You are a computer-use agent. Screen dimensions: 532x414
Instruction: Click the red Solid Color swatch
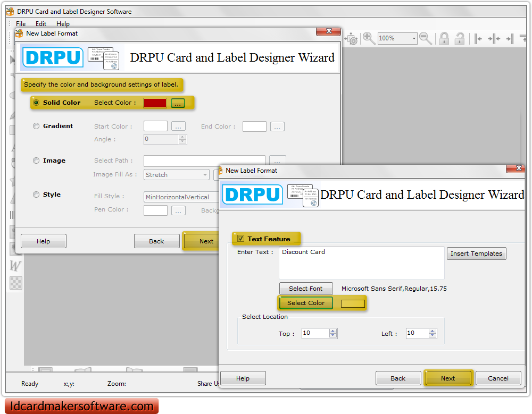click(154, 103)
